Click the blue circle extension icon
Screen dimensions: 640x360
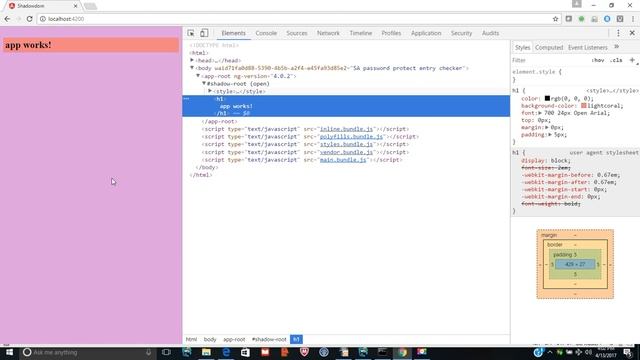[607, 19]
